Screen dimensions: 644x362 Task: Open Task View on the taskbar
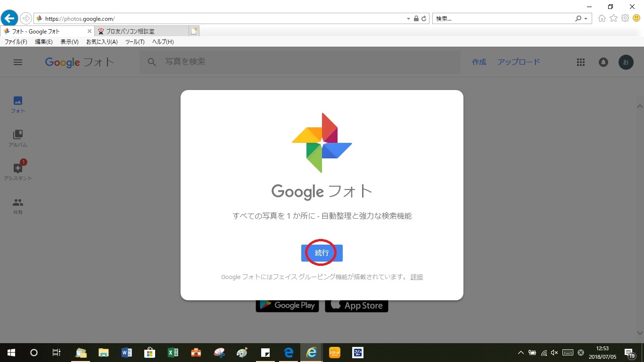(x=57, y=353)
